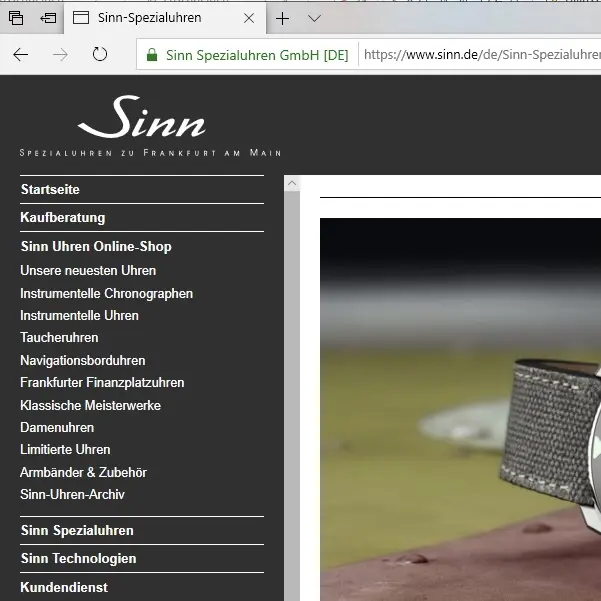This screenshot has width=601, height=601.
Task: Click the URL address field
Action: click(x=480, y=55)
